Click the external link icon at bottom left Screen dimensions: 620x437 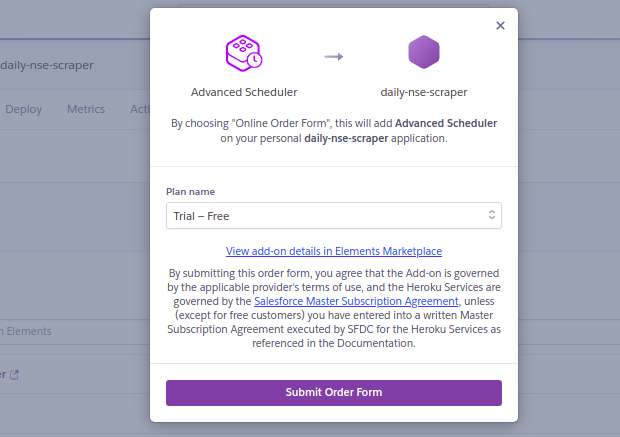point(14,375)
